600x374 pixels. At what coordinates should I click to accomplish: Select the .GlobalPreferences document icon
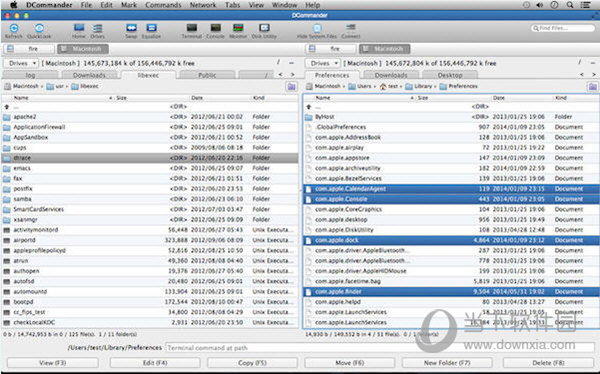click(x=309, y=127)
